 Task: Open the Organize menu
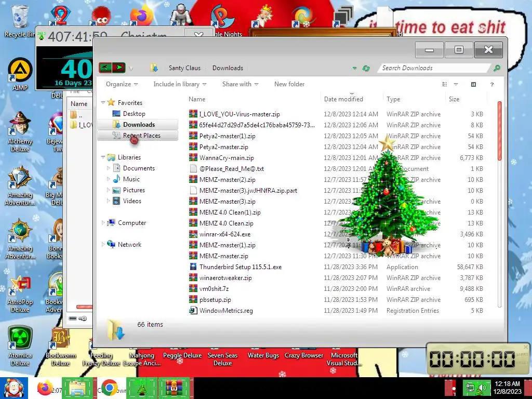[x=122, y=84]
